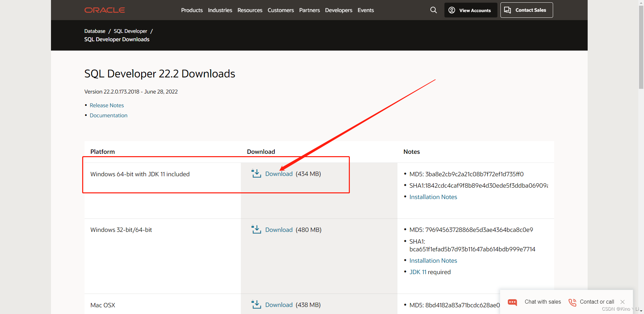Image resolution: width=644 pixels, height=314 pixels.
Task: Open the site search magnifier
Action: 433,10
